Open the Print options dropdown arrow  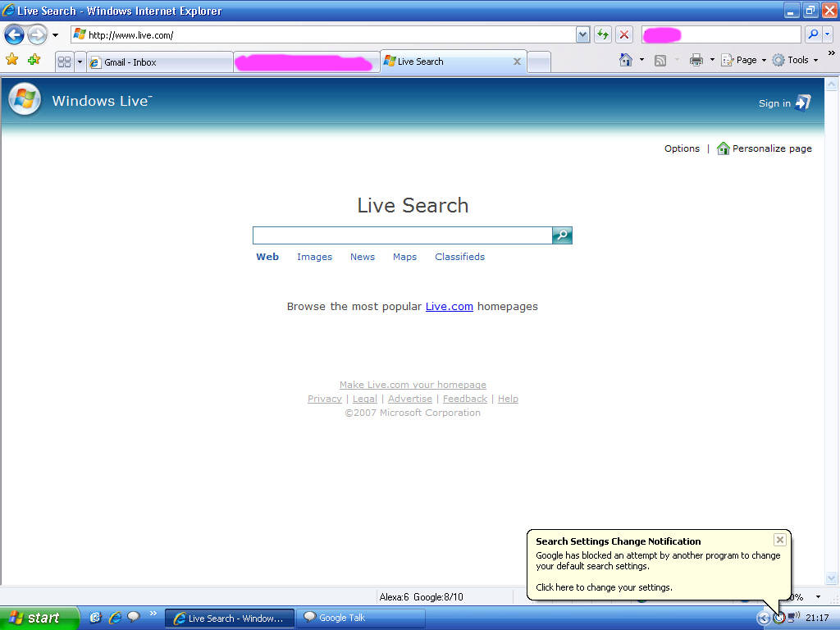pos(712,60)
